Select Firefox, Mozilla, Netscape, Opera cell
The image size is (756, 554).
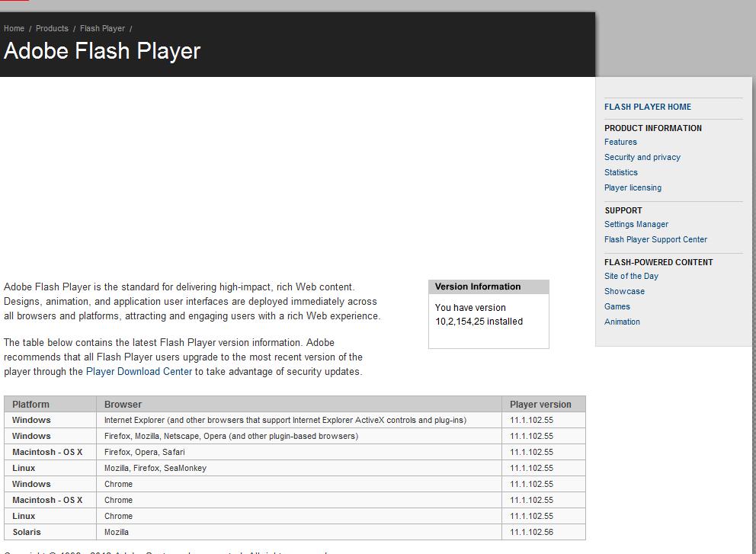coord(299,436)
